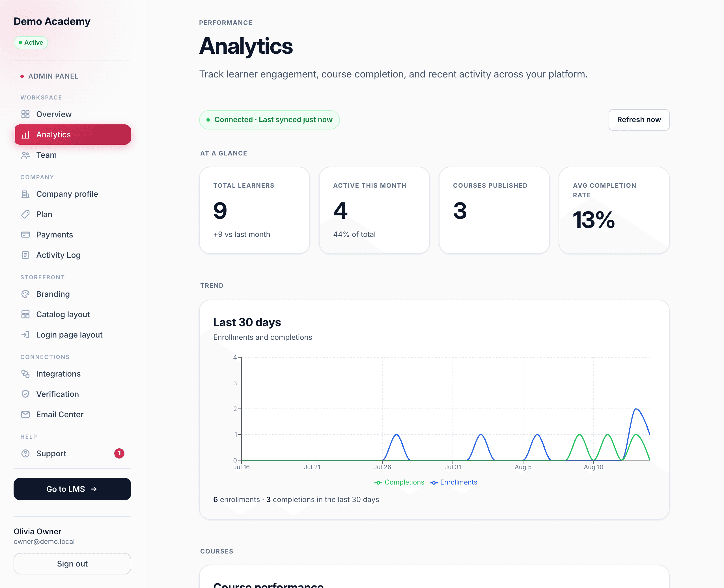The height and width of the screenshot is (588, 724).
Task: Click the Active status badge
Action: coord(31,43)
